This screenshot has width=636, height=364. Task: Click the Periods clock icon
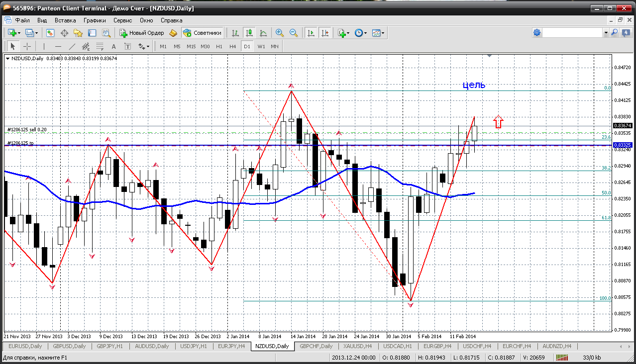pos(358,33)
